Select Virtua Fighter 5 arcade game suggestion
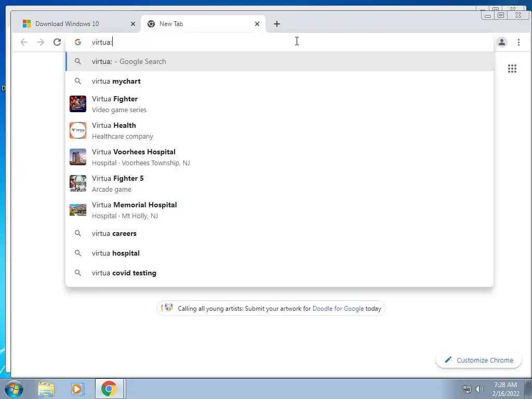Image resolution: width=532 pixels, height=399 pixels. [x=280, y=183]
